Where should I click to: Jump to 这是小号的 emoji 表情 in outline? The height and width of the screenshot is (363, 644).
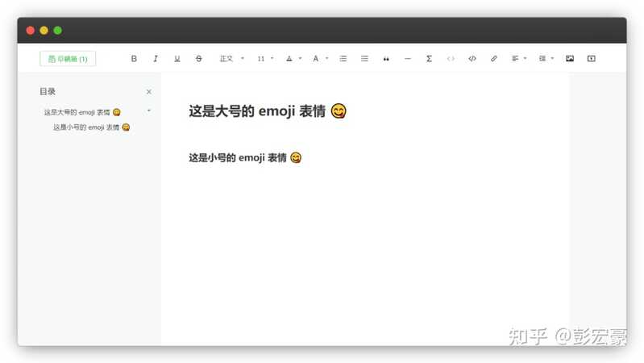(91, 127)
